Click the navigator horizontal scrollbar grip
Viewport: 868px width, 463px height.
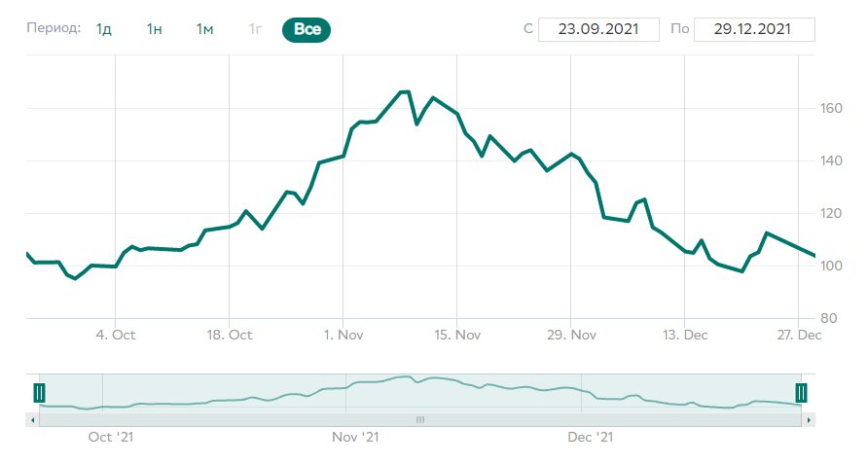pos(420,419)
